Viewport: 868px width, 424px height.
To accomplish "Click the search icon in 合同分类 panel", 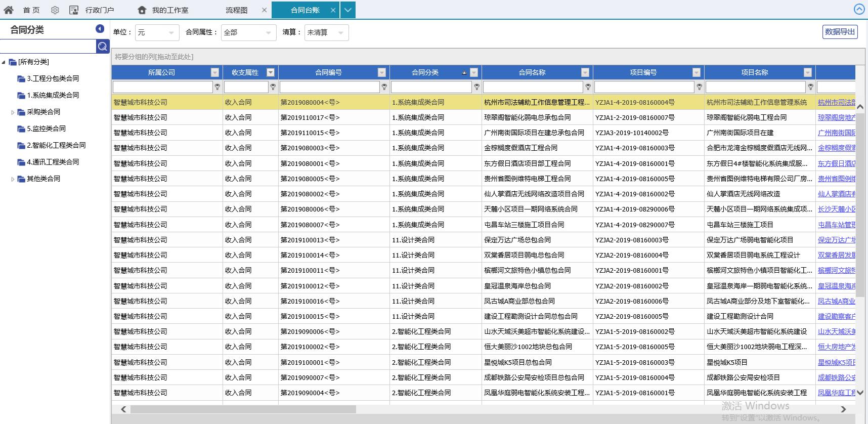I will click(103, 47).
